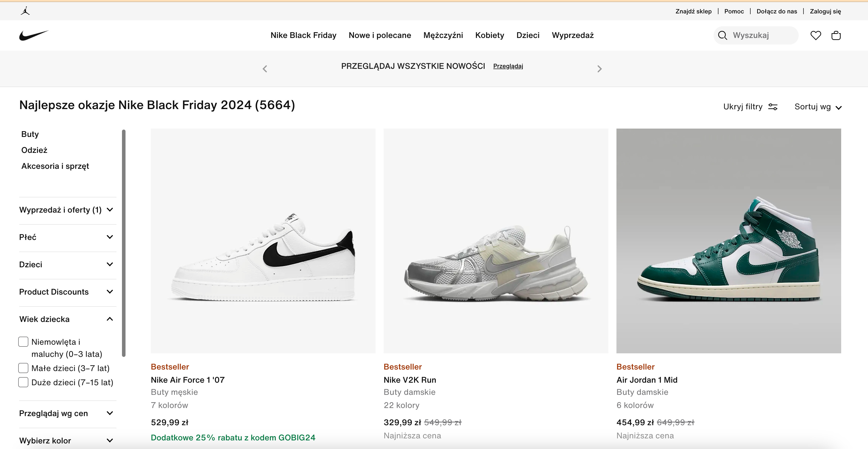
Task: Click the 7 kolorów text
Action: pyautogui.click(x=170, y=405)
